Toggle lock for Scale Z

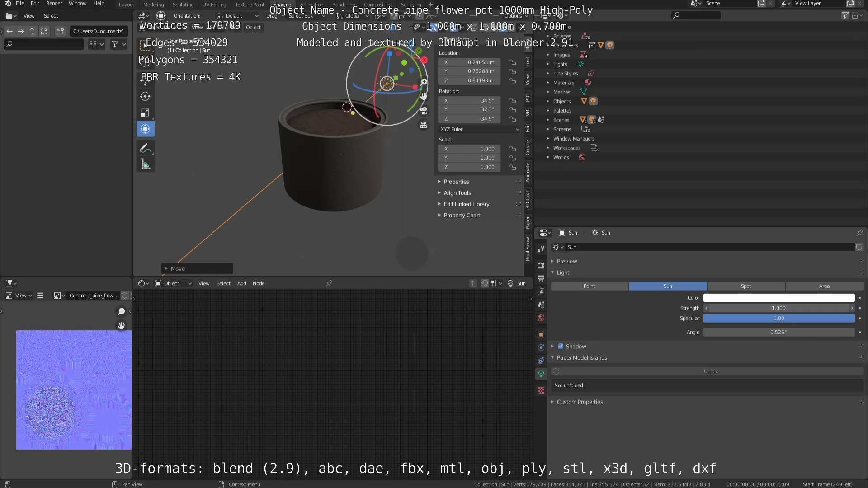coord(513,167)
